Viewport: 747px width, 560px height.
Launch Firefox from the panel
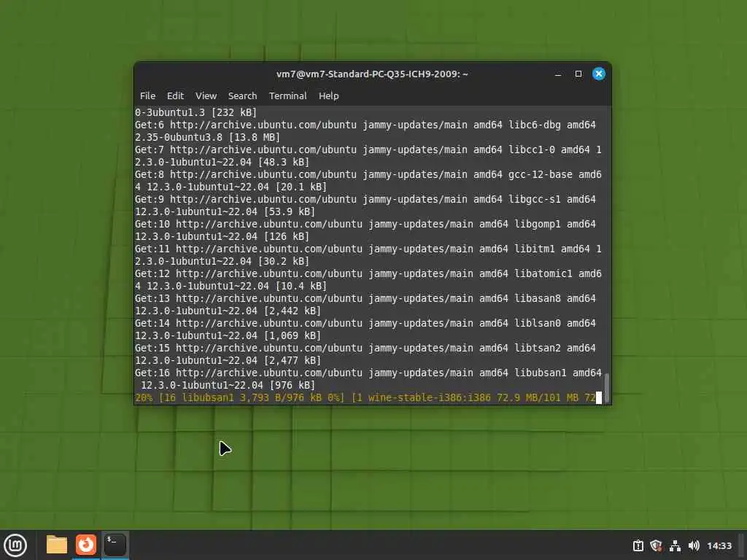(x=86, y=545)
